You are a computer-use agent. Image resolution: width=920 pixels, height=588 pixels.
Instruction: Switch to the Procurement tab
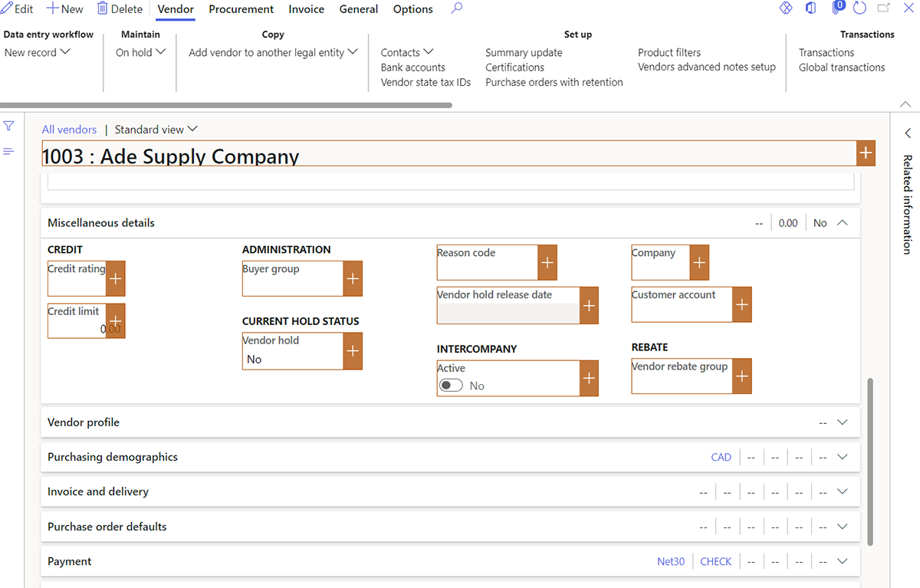click(241, 9)
